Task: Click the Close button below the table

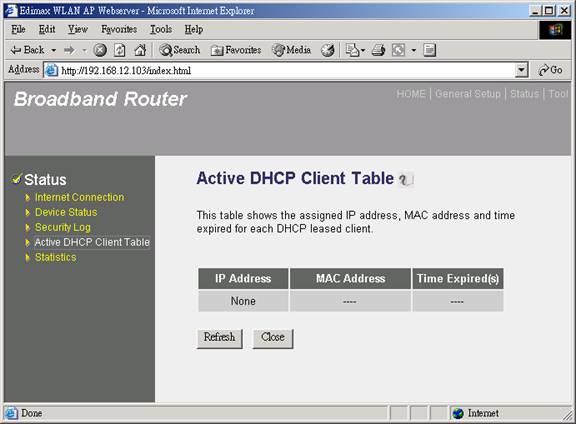Action: pyautogui.click(x=273, y=338)
